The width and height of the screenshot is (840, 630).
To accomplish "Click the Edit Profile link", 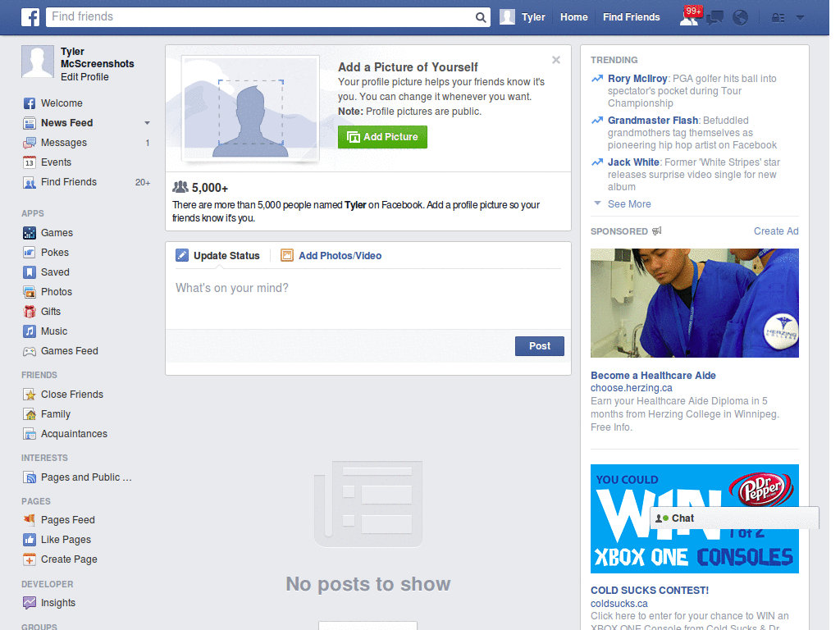I will pyautogui.click(x=84, y=77).
